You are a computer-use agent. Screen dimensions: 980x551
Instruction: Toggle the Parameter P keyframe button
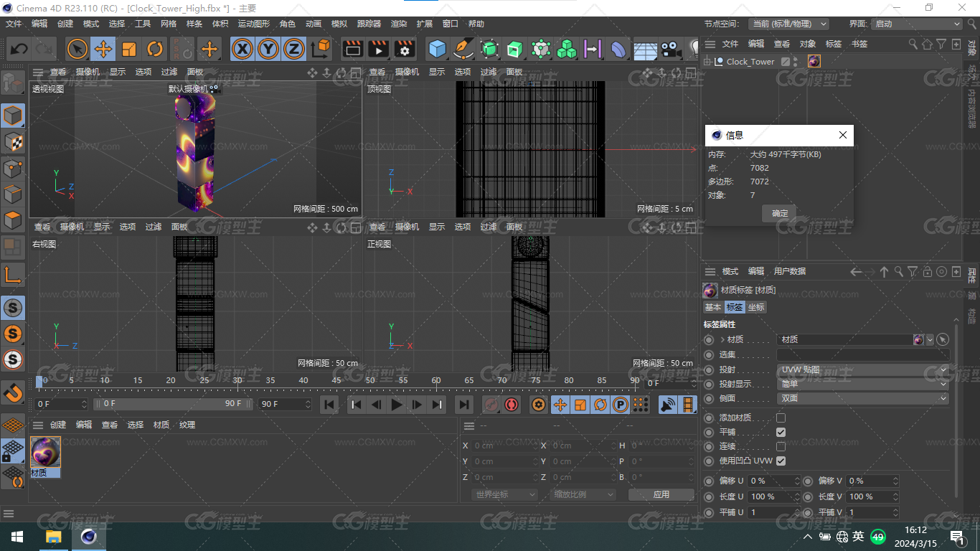point(621,405)
